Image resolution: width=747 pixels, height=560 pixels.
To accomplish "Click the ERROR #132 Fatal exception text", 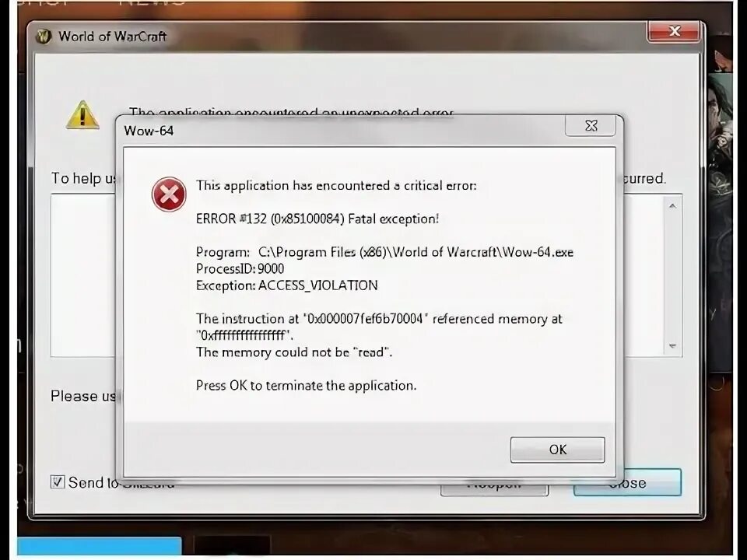I will (317, 219).
